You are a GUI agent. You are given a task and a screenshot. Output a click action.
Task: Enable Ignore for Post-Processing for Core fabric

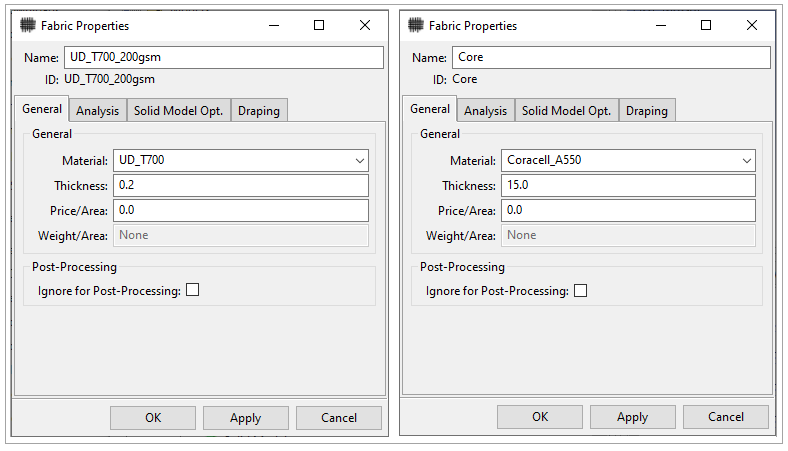click(581, 291)
